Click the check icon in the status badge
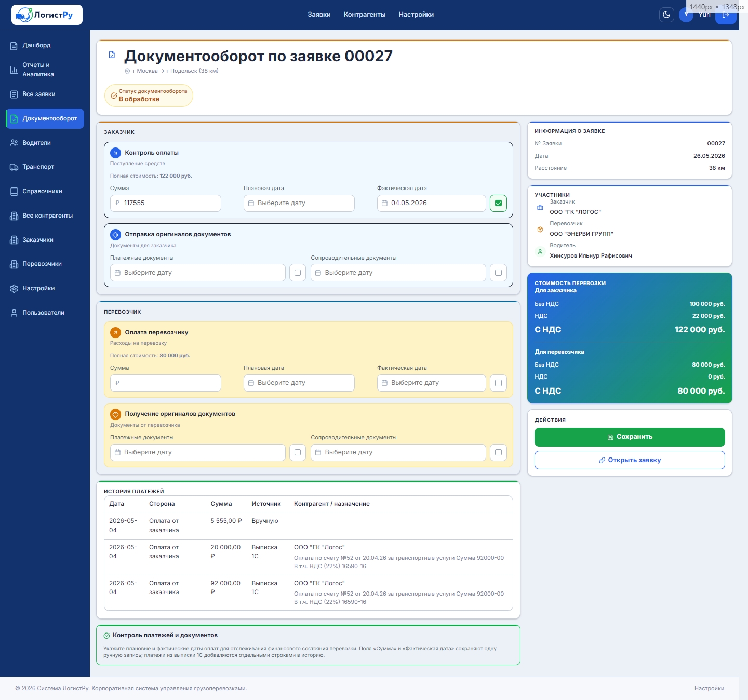Viewport: 748px width, 700px height. pyautogui.click(x=114, y=96)
